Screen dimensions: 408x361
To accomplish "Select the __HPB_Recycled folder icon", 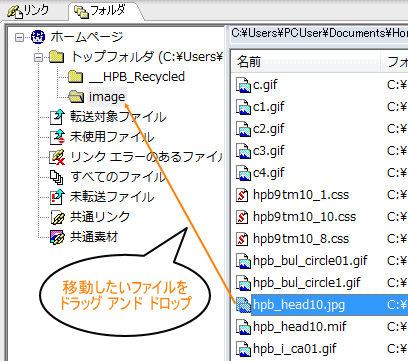I will click(x=76, y=77).
